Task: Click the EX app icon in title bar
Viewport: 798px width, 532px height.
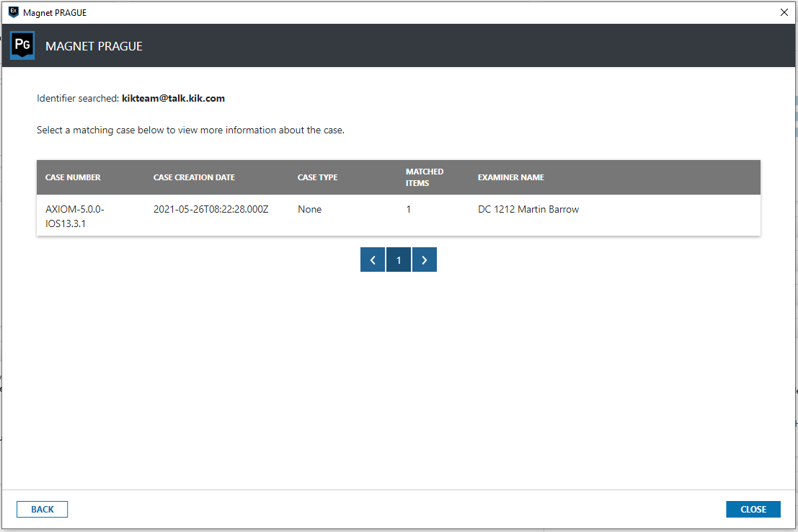Action: point(13,12)
